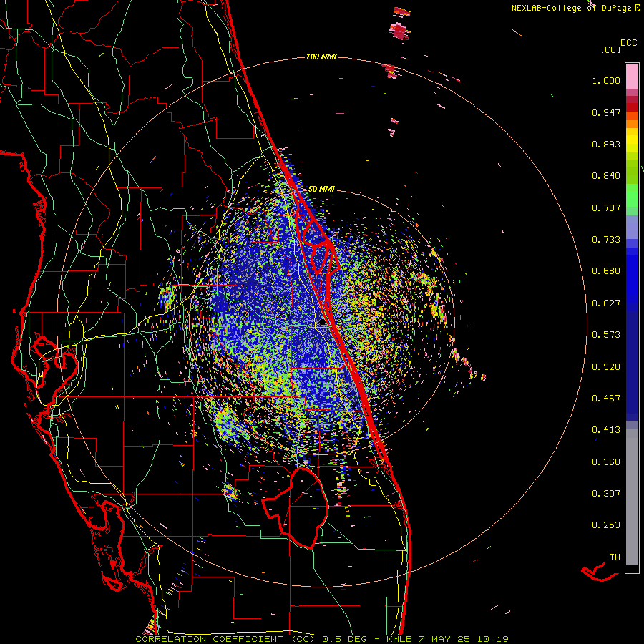Select the 0.787 scale value
Image resolution: width=644 pixels, height=644 pixels.
(606, 208)
